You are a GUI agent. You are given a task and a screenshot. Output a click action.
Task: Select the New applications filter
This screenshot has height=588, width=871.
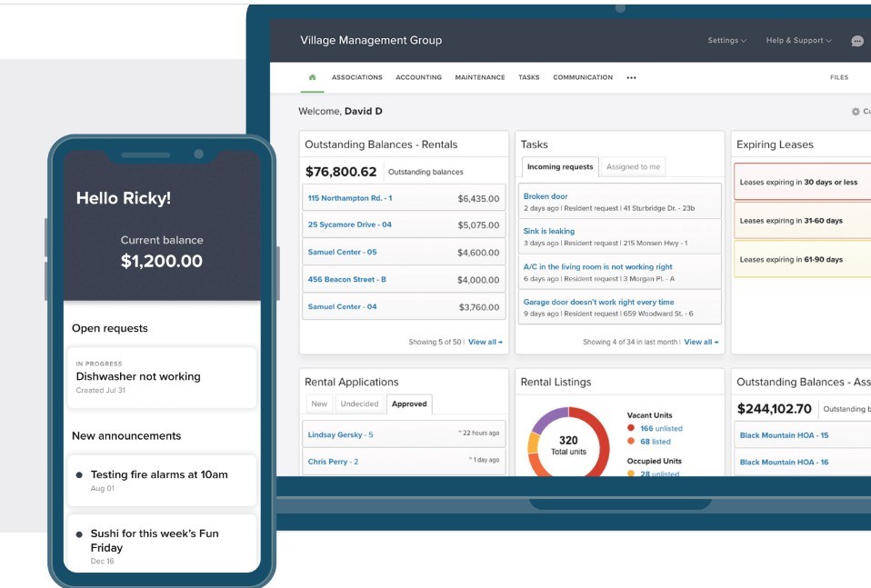pos(319,404)
